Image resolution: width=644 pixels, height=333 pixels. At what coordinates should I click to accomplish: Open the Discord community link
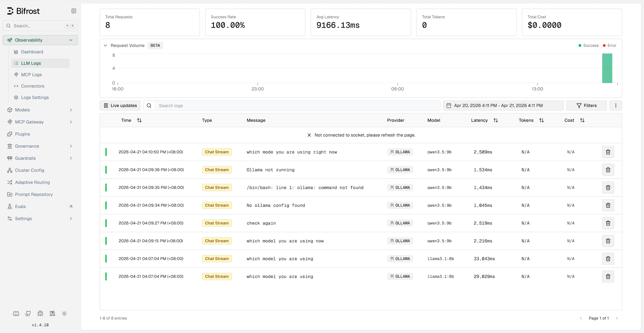click(x=16, y=313)
